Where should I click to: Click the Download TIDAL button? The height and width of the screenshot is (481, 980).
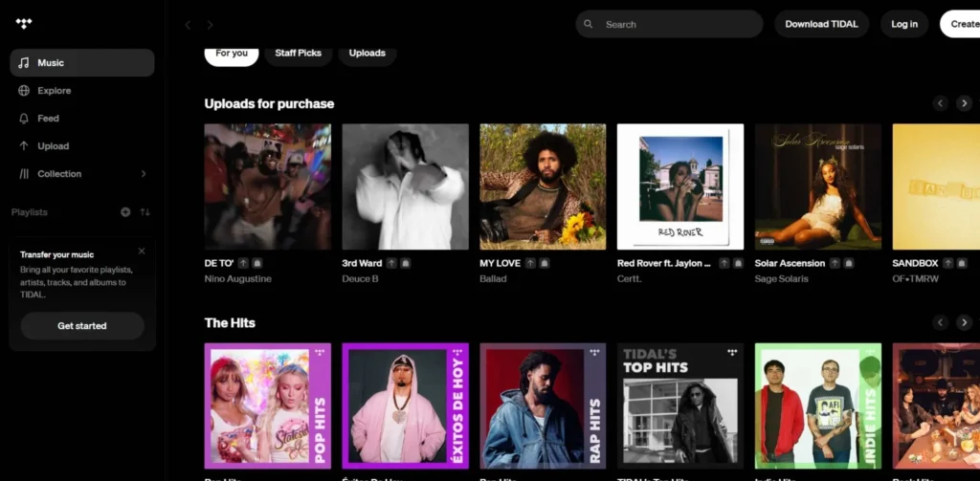coord(821,24)
